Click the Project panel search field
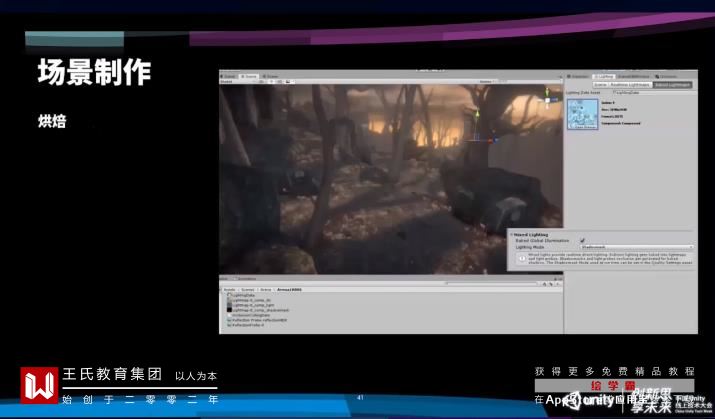The width and height of the screenshot is (715, 419). pos(490,284)
